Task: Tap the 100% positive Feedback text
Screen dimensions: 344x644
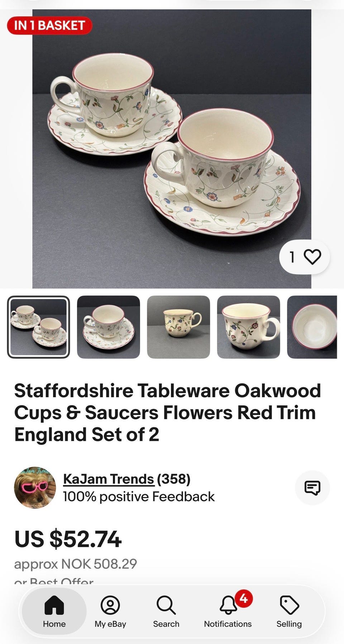Action: point(139,497)
